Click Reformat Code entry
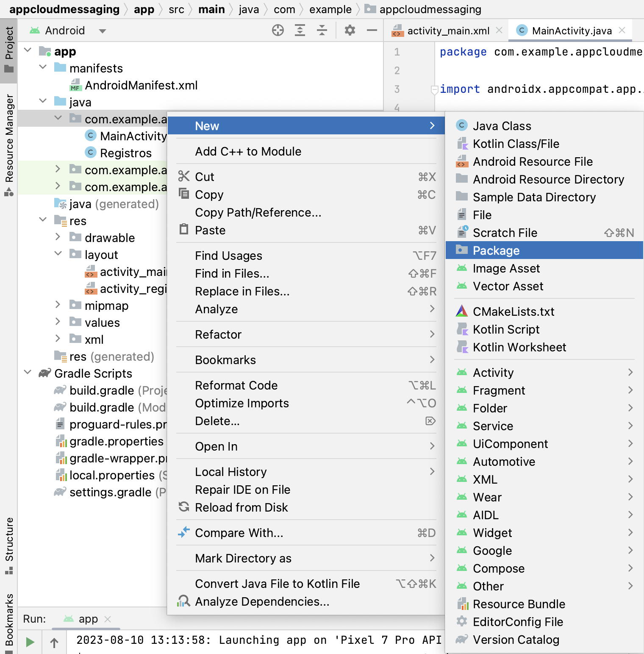The height and width of the screenshot is (654, 644). pos(306,385)
